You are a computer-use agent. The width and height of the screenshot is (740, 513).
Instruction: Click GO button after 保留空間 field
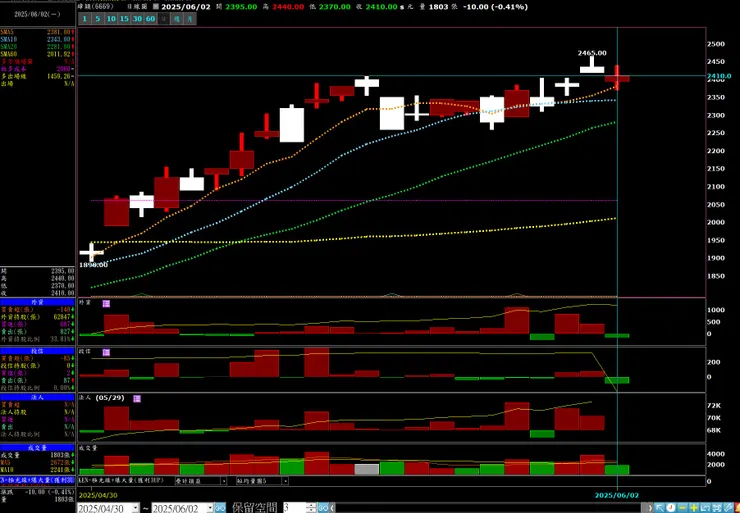(x=323, y=508)
